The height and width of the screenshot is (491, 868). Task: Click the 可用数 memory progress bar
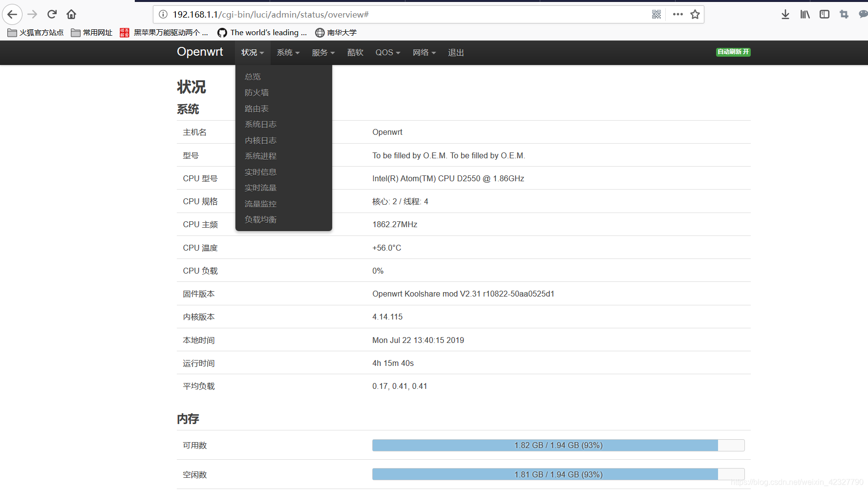(558, 445)
